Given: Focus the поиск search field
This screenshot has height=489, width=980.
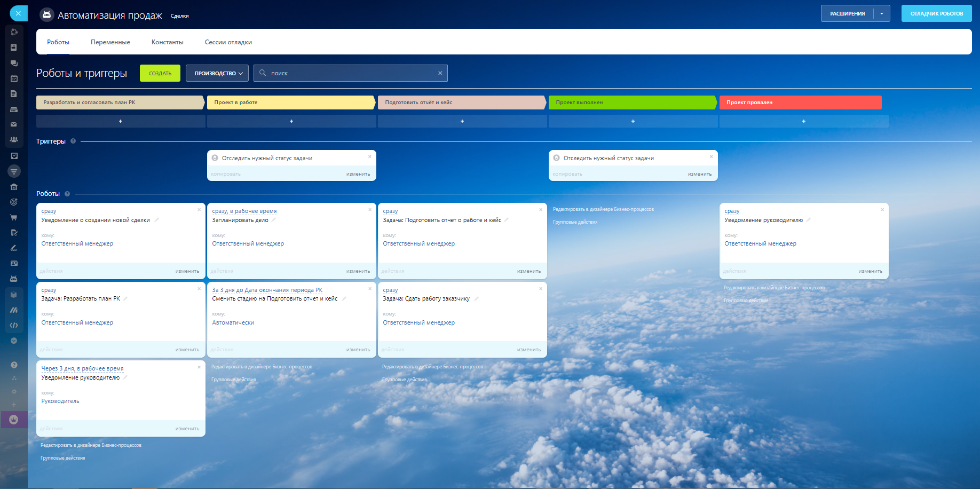Looking at the screenshot, I should tap(351, 73).
